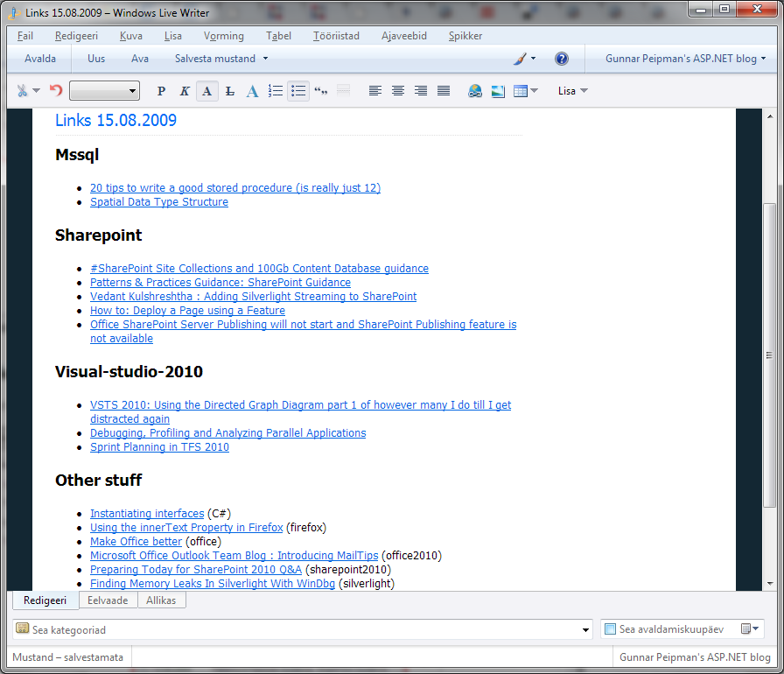
Task: Switch to the Allikas tab
Action: coord(161,600)
